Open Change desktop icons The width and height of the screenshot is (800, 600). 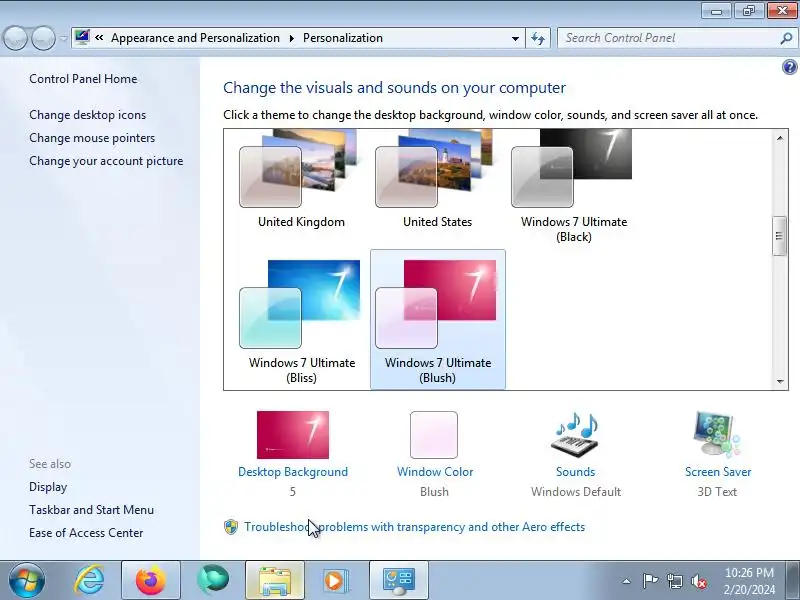coord(87,115)
